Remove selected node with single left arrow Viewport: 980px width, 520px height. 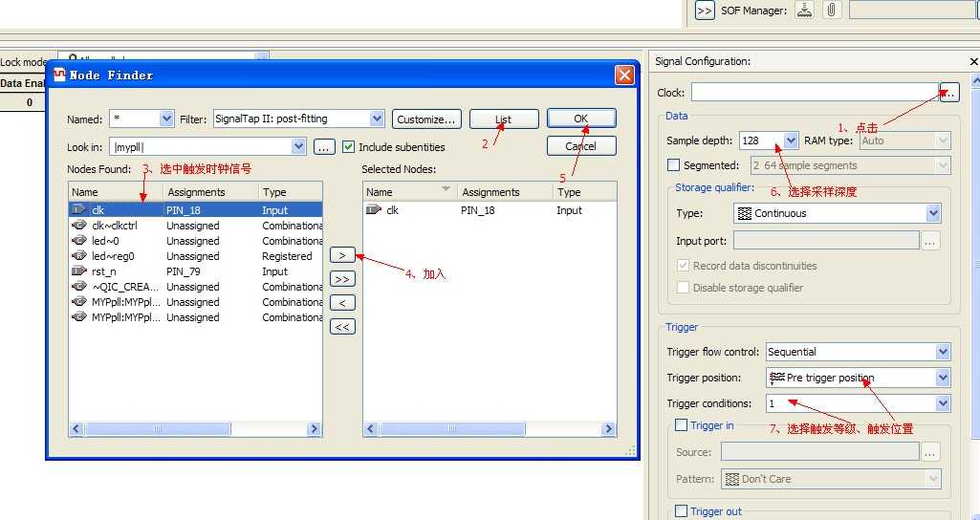click(x=342, y=302)
